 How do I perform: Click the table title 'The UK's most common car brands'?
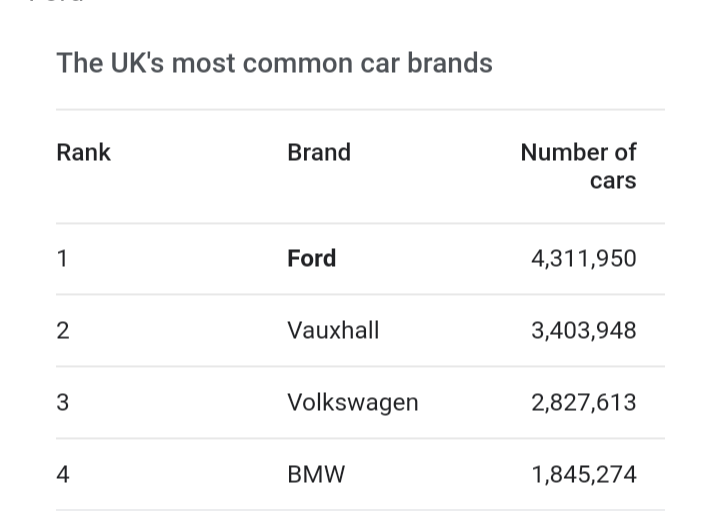coord(274,63)
